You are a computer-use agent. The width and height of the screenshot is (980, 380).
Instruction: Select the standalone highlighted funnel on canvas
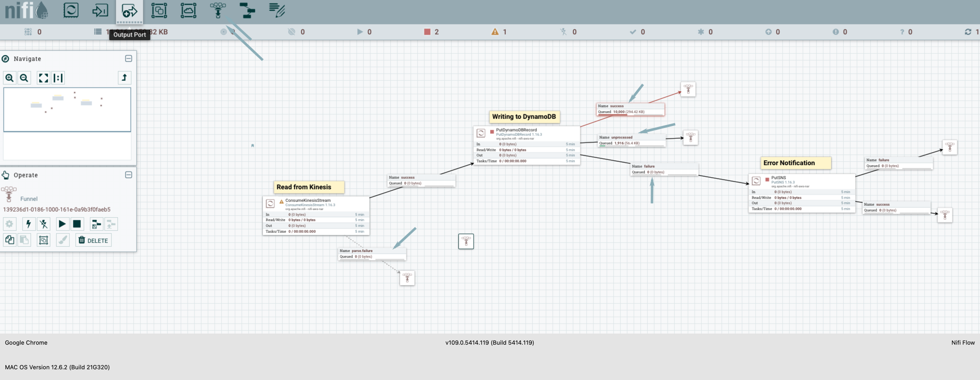[466, 241]
